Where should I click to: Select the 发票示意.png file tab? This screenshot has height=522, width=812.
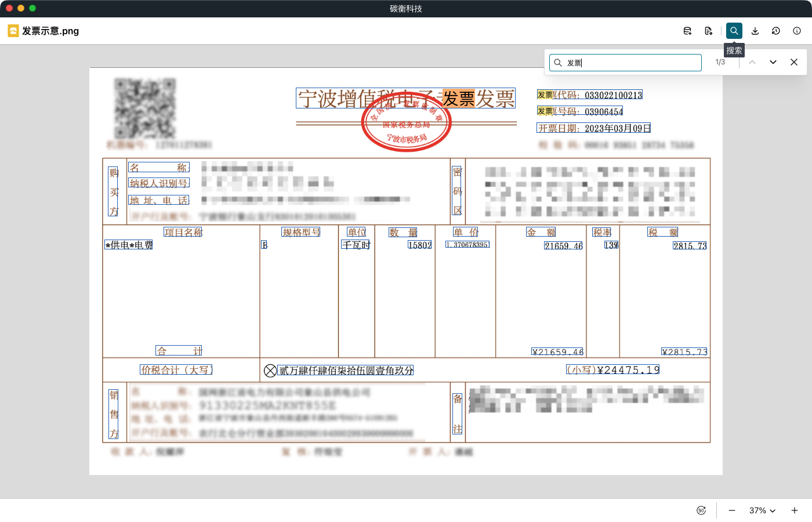click(43, 31)
